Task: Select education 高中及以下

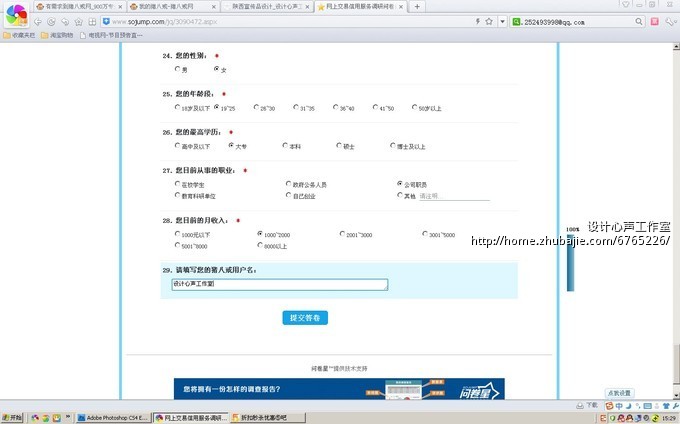Action: point(177,145)
